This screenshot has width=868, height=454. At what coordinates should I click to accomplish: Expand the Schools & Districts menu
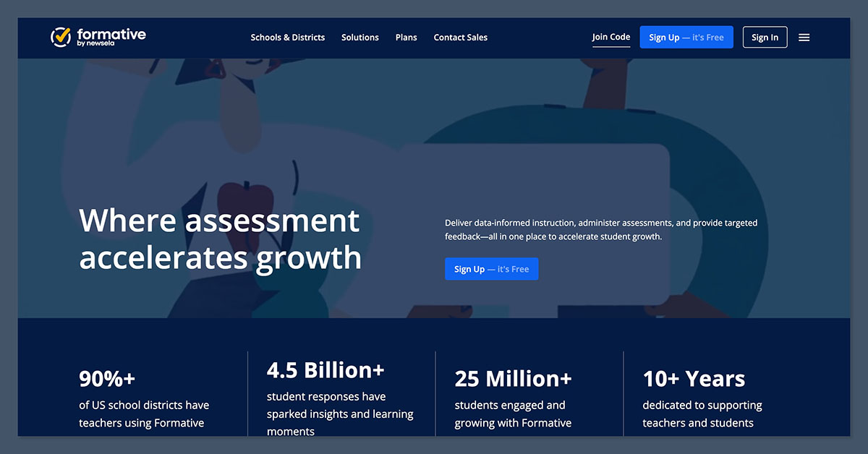click(x=287, y=38)
